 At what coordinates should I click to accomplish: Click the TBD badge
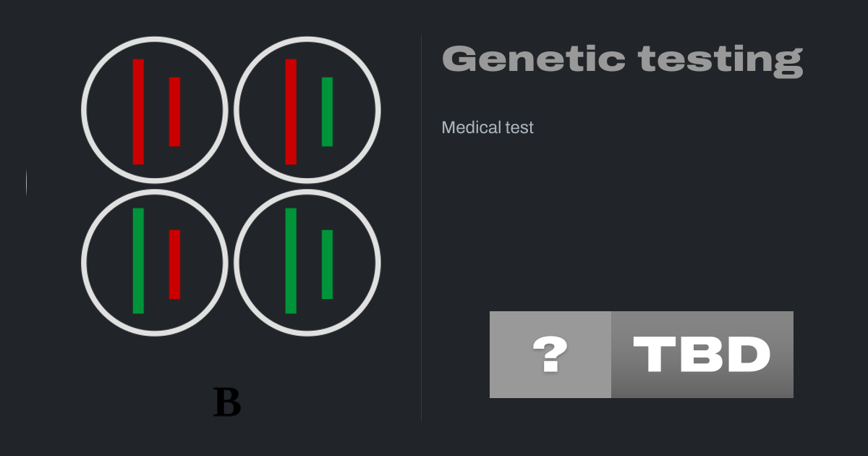click(702, 355)
